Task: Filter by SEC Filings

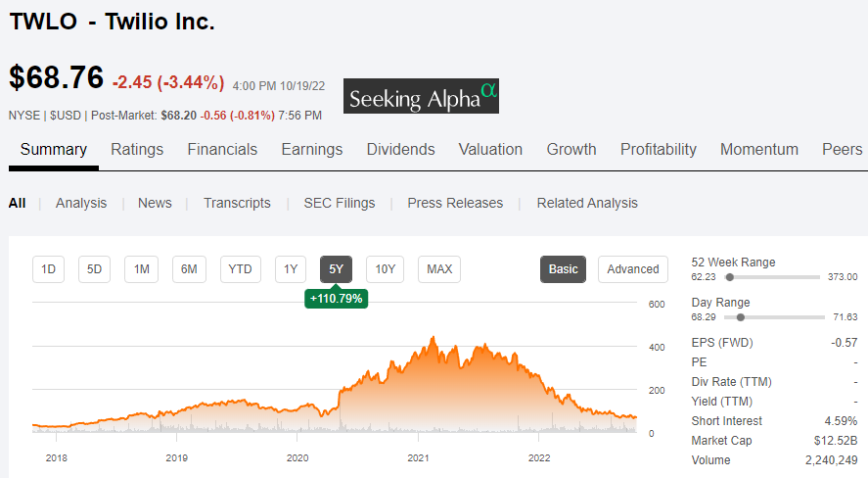Action: coord(339,203)
